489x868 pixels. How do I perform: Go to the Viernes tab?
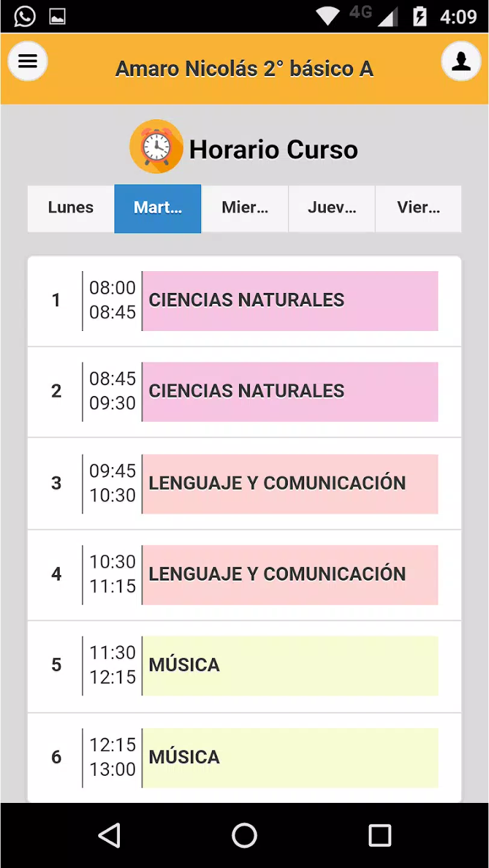(x=419, y=208)
